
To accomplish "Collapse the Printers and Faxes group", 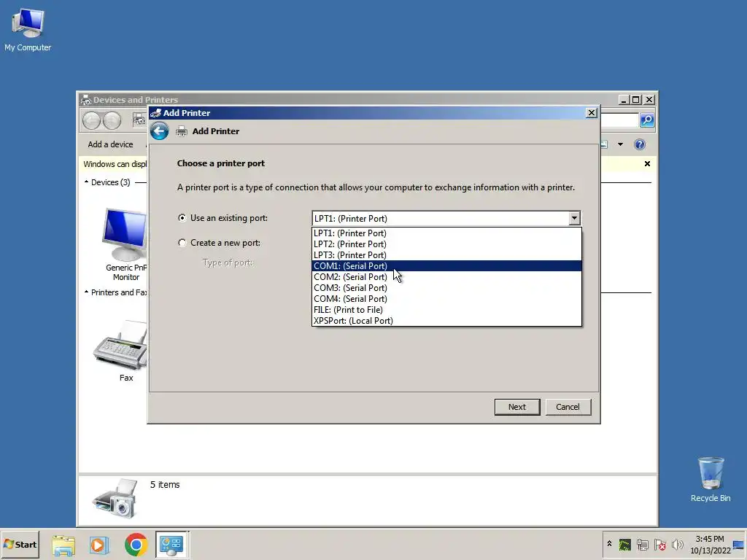I will coord(86,292).
